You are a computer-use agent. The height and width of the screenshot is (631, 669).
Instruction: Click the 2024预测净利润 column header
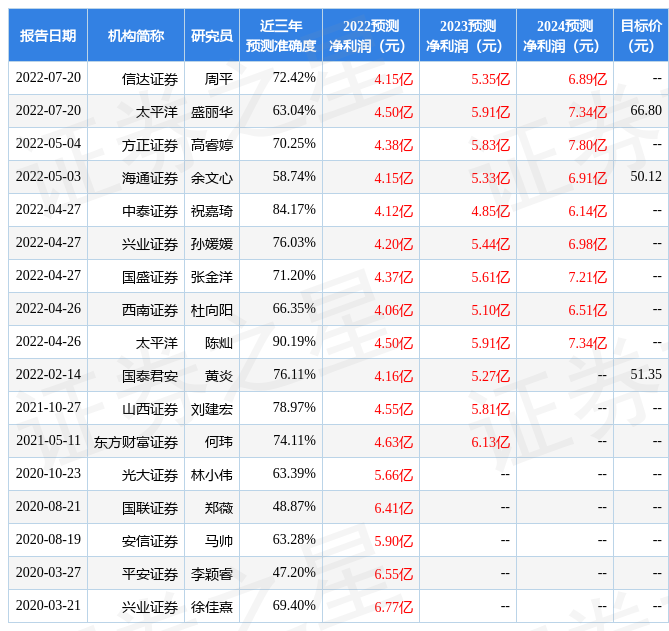pos(564,35)
